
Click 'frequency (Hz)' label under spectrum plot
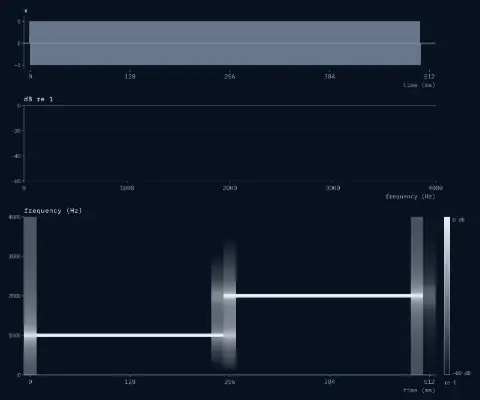pos(410,196)
